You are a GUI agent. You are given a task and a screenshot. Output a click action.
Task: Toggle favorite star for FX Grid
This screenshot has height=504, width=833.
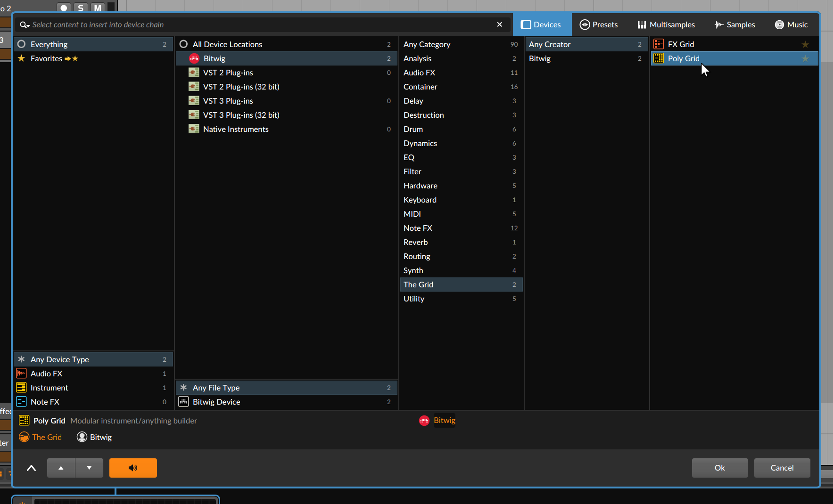pos(805,44)
